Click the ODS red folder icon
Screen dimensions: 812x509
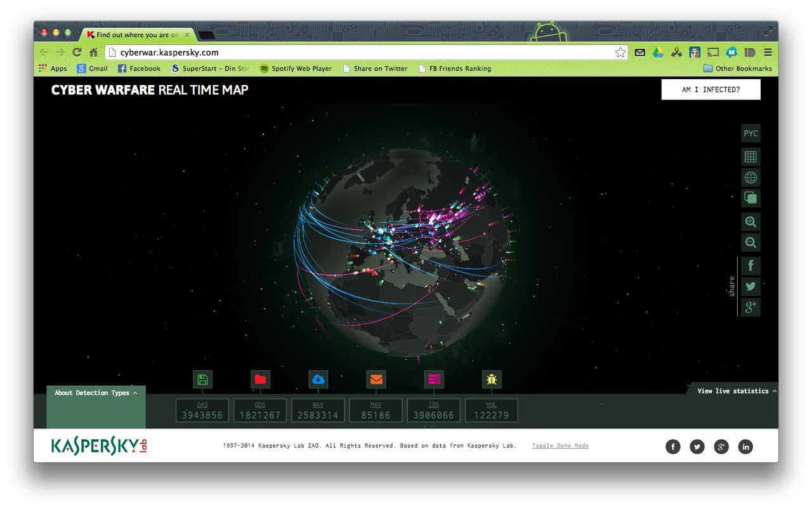point(260,380)
